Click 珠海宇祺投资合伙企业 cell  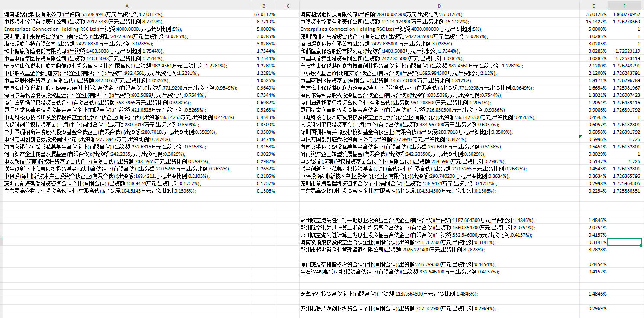pos(440,294)
